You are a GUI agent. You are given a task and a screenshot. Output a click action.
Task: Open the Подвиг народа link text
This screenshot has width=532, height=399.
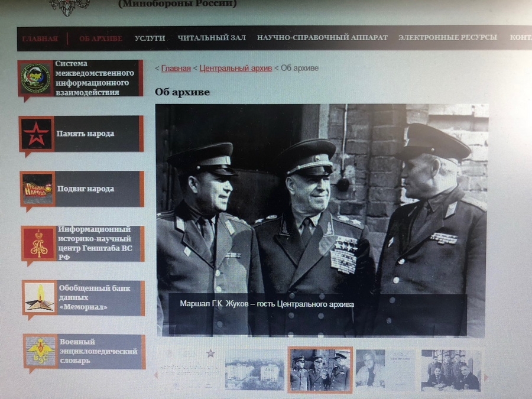click(86, 189)
